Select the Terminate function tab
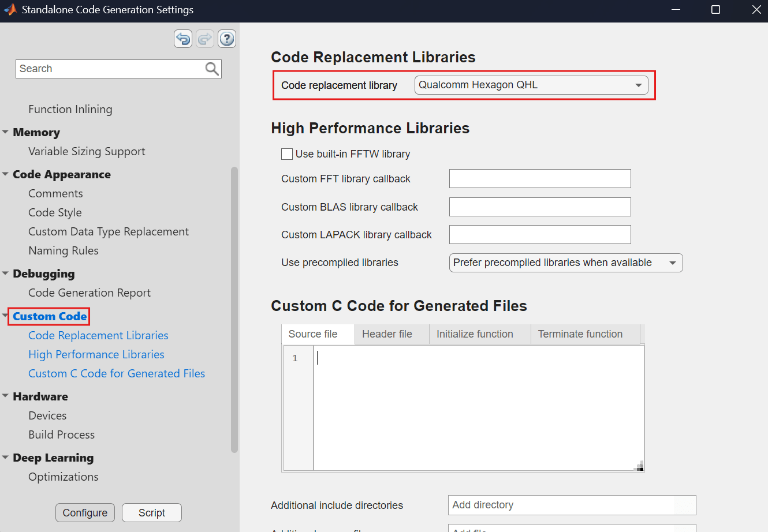This screenshot has width=768, height=532. coord(580,334)
